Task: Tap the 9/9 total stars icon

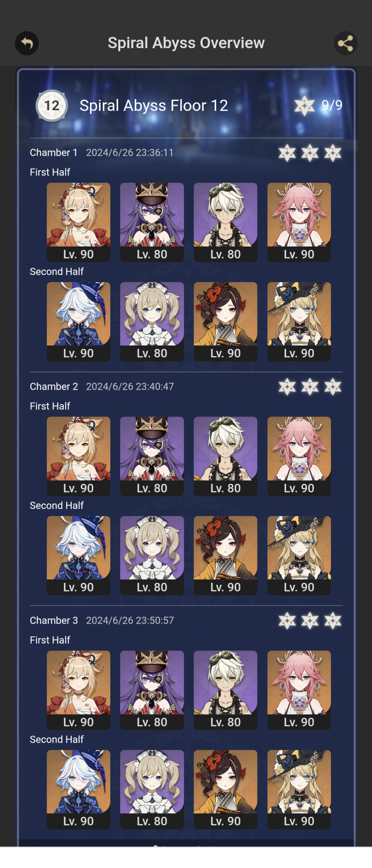Action: click(x=304, y=105)
